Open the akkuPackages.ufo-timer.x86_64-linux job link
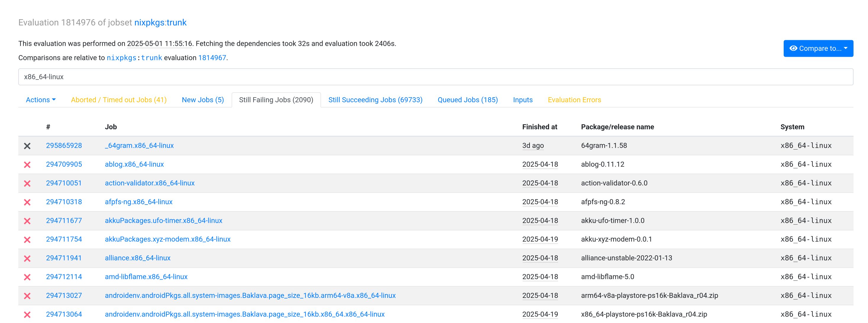868x323 pixels. [x=163, y=221]
